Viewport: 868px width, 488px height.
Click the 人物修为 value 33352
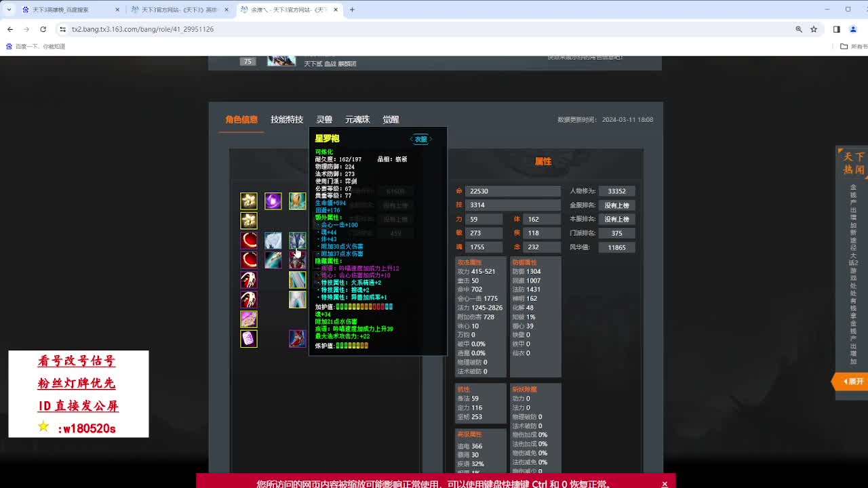point(616,191)
